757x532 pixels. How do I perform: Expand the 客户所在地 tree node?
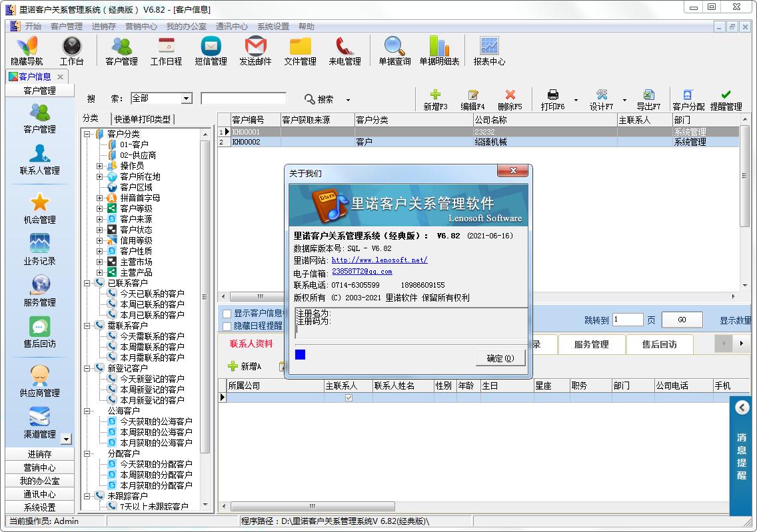click(99, 176)
